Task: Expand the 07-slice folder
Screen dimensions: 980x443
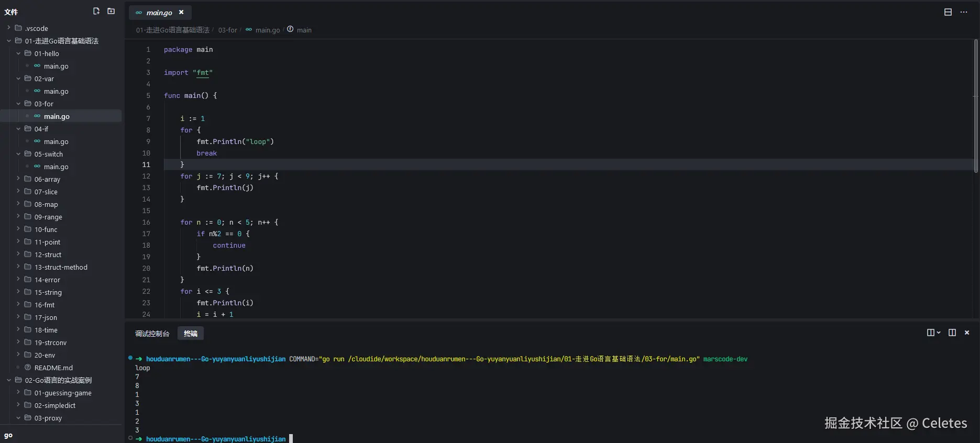Action: (18, 191)
